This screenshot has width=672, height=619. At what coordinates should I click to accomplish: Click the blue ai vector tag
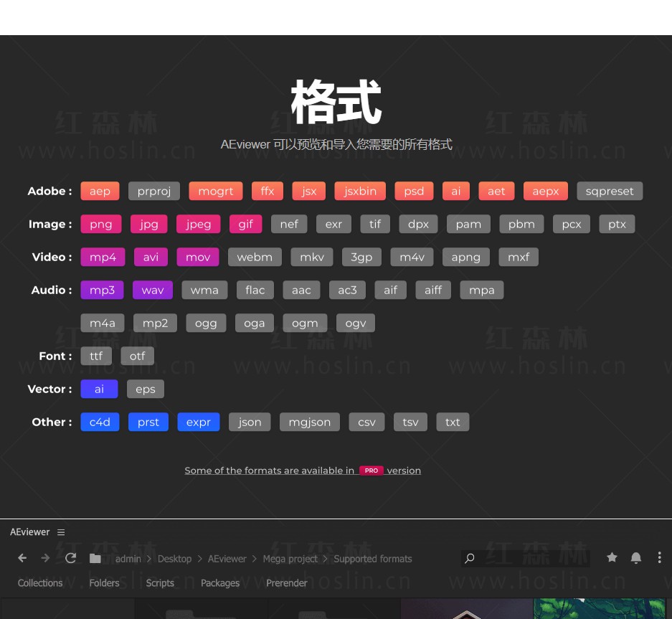[99, 389]
